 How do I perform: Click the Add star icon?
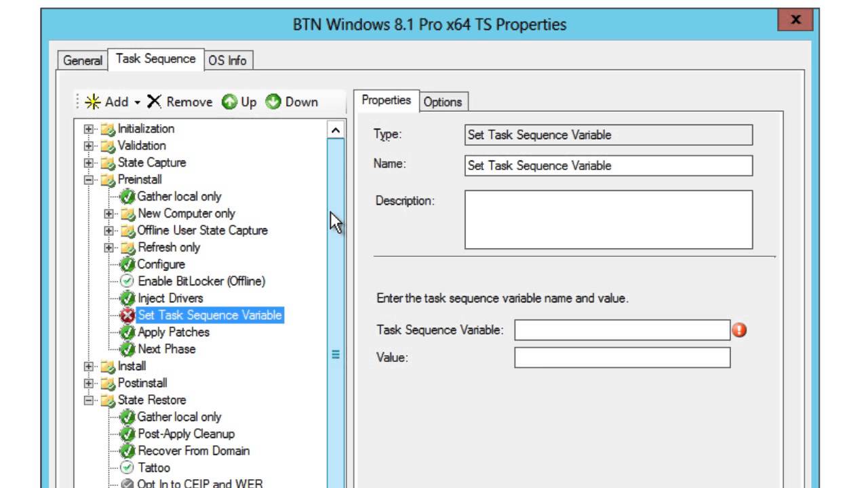click(93, 102)
